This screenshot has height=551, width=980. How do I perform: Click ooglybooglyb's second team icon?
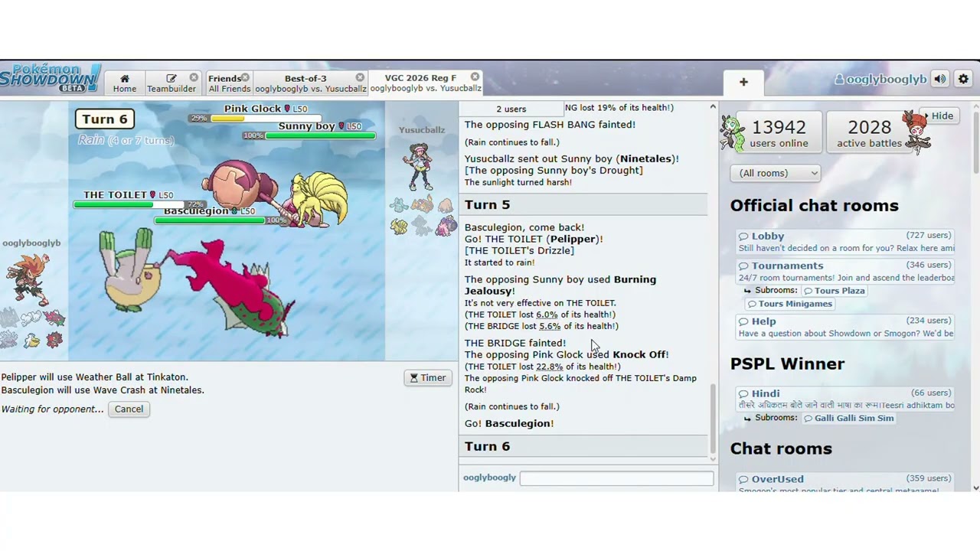(x=31, y=318)
